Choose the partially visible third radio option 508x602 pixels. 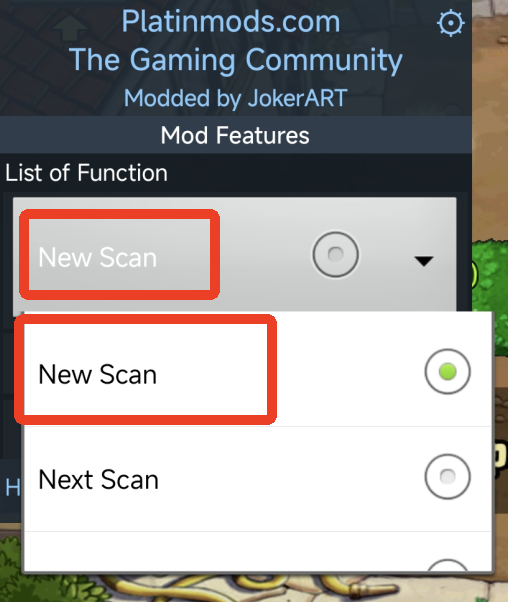pyautogui.click(x=447, y=566)
